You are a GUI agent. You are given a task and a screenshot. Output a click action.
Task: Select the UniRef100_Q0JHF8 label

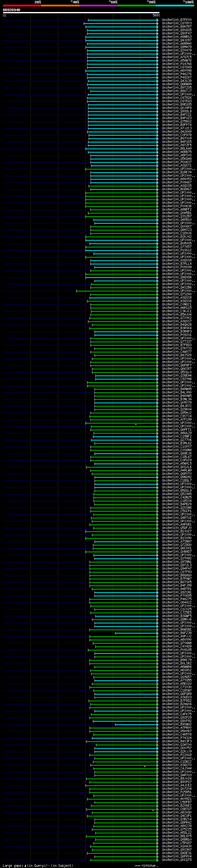pyautogui.click(x=176, y=108)
